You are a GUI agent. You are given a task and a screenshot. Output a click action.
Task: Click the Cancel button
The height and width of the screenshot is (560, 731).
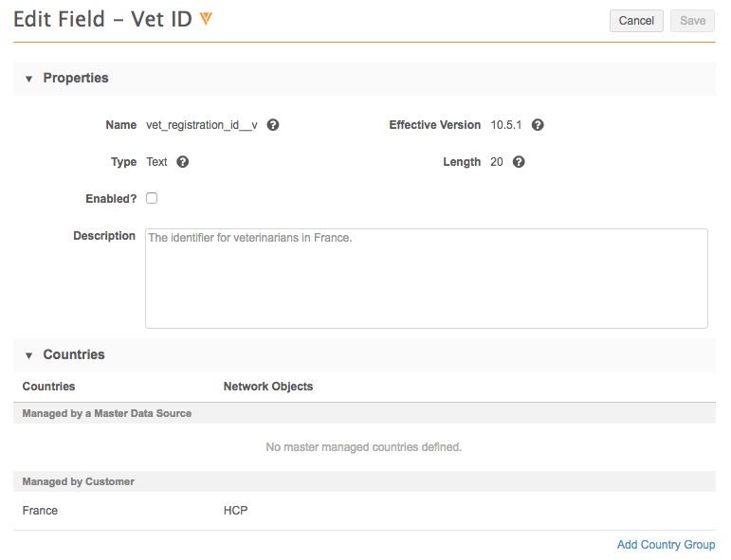pyautogui.click(x=636, y=21)
